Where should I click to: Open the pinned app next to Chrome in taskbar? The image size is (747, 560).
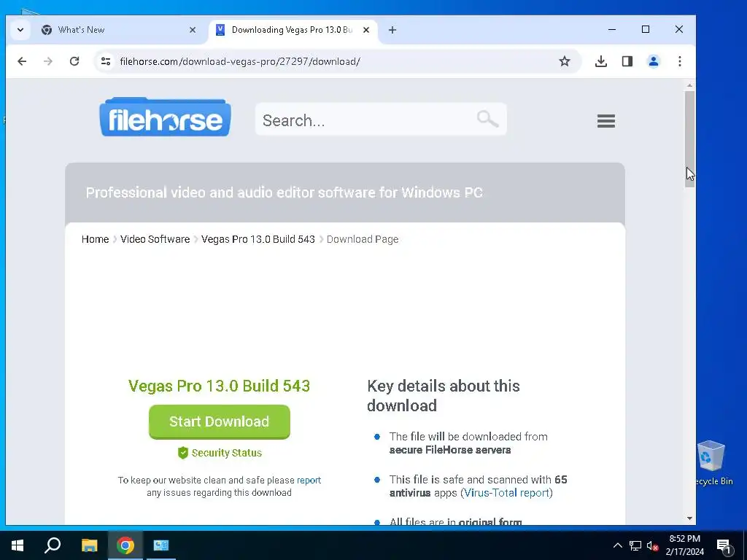coord(161,545)
